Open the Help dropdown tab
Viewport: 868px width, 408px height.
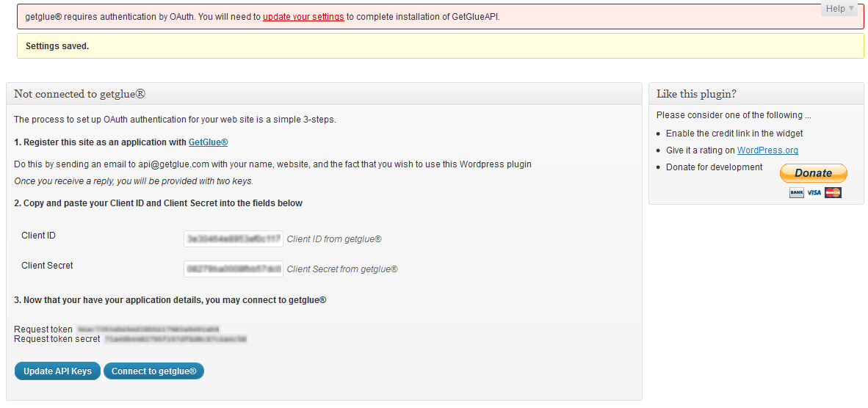click(839, 8)
